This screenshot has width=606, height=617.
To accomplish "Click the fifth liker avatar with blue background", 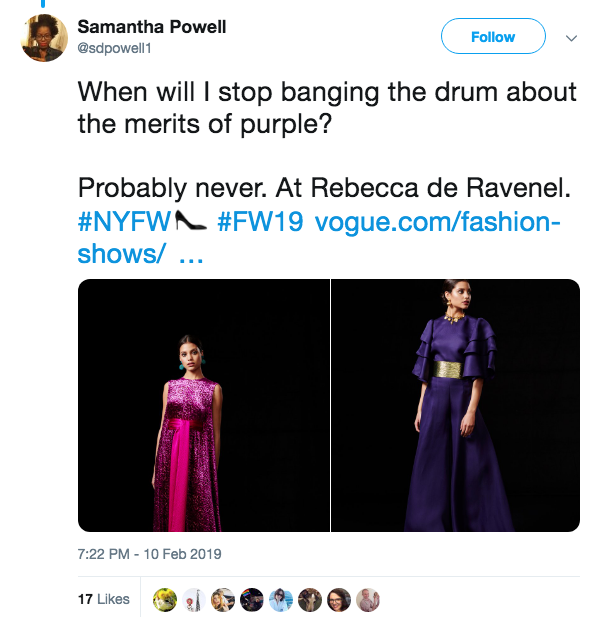I will [x=281, y=599].
